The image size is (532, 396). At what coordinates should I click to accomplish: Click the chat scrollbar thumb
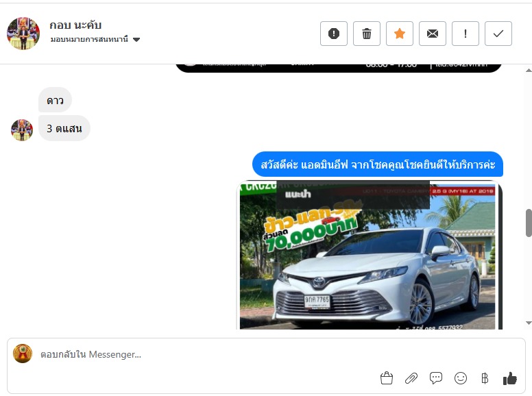(x=529, y=223)
